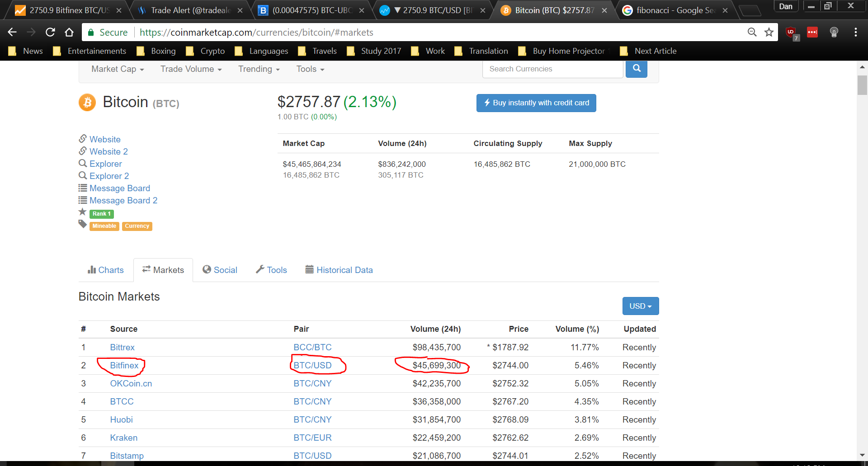Click the Currency tag

click(137, 226)
